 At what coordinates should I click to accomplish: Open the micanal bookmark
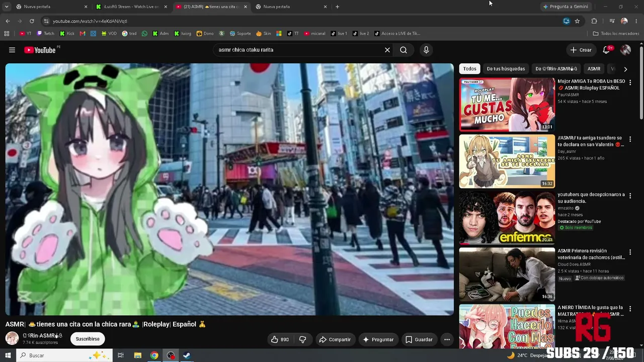314,34
